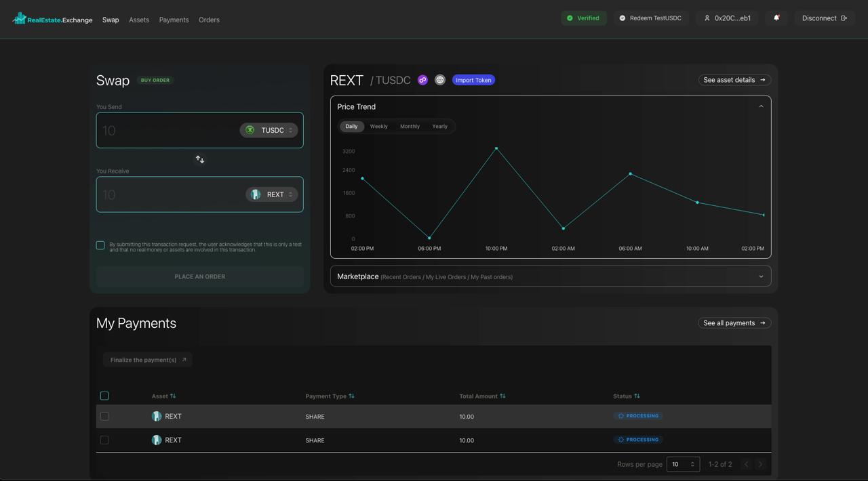Click Redeem TestUSDC button
The width and height of the screenshot is (868, 481).
tap(651, 18)
